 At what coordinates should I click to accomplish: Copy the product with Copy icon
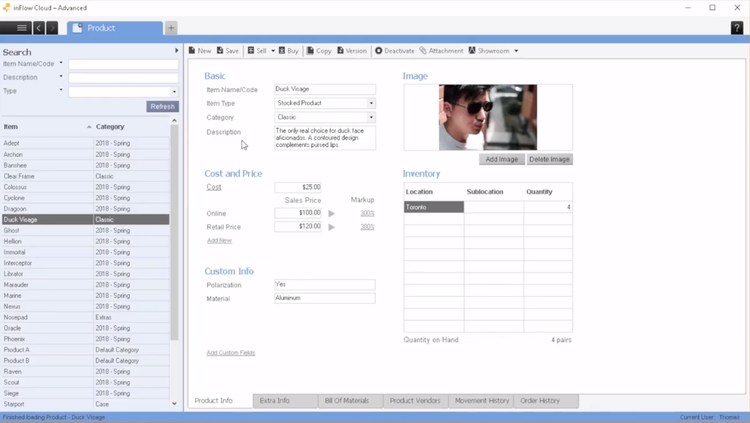[x=319, y=51]
